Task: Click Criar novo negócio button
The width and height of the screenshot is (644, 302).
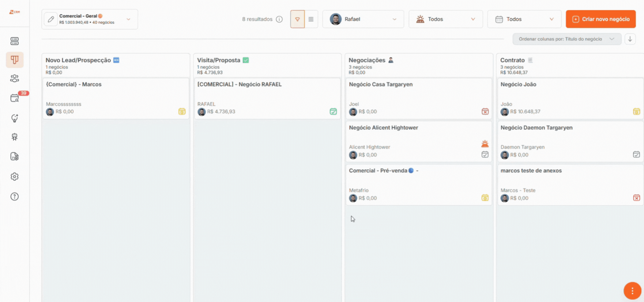Action: pyautogui.click(x=601, y=19)
